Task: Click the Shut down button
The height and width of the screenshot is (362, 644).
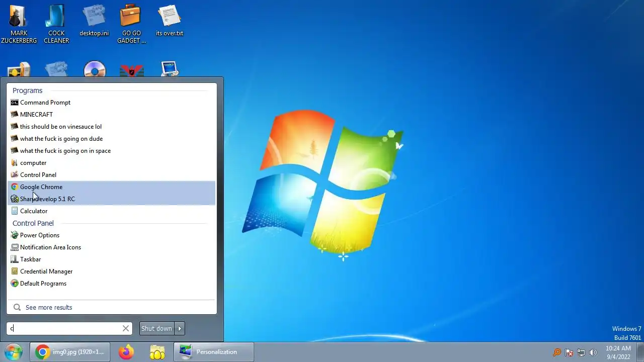Action: point(156,328)
